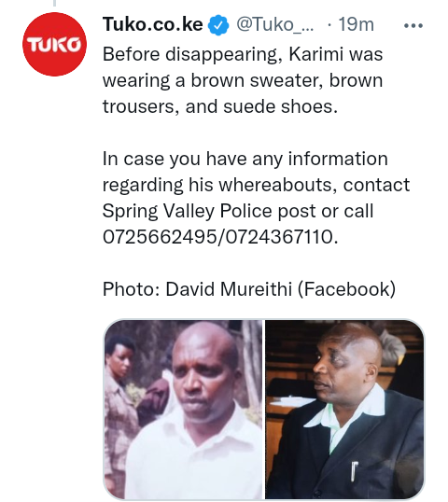The height and width of the screenshot is (502, 448).
Task: Open the 19m timestamp link
Action: 357,24
